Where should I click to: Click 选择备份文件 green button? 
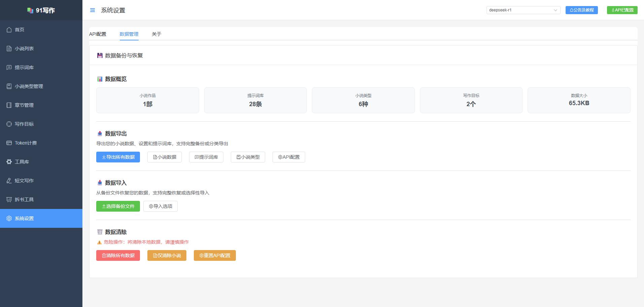click(x=118, y=206)
